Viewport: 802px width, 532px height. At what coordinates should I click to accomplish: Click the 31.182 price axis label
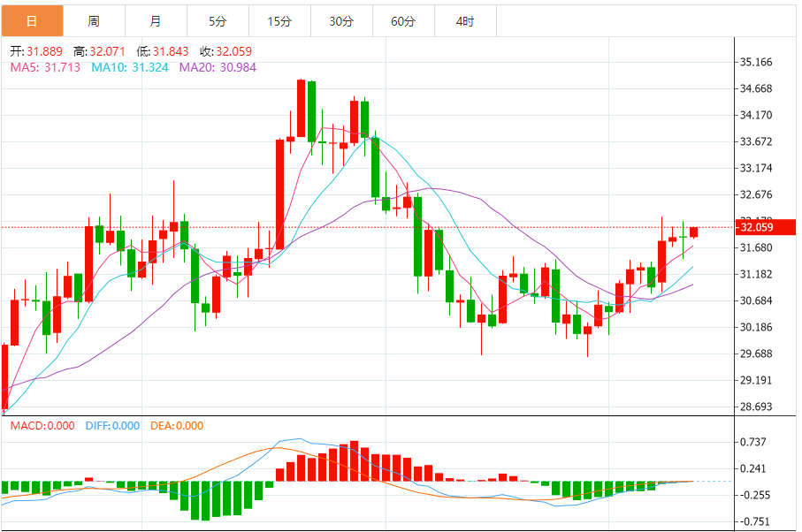756,275
